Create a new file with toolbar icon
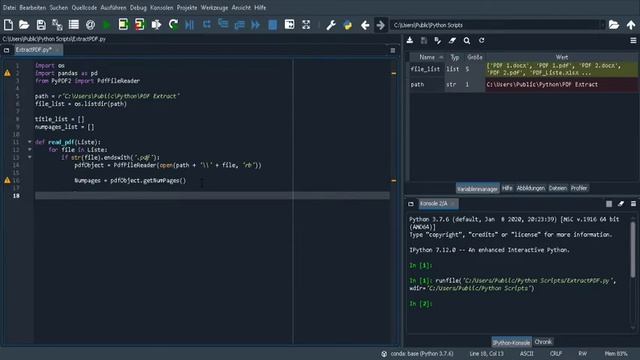Screen dimensions: 640x360 pyautogui.click(x=8, y=25)
